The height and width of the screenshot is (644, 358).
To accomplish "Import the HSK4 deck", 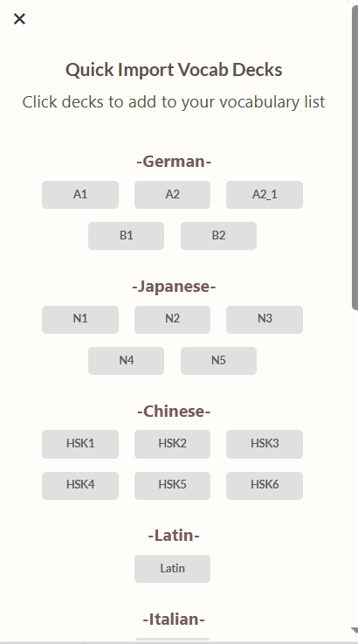I will pos(80,486).
